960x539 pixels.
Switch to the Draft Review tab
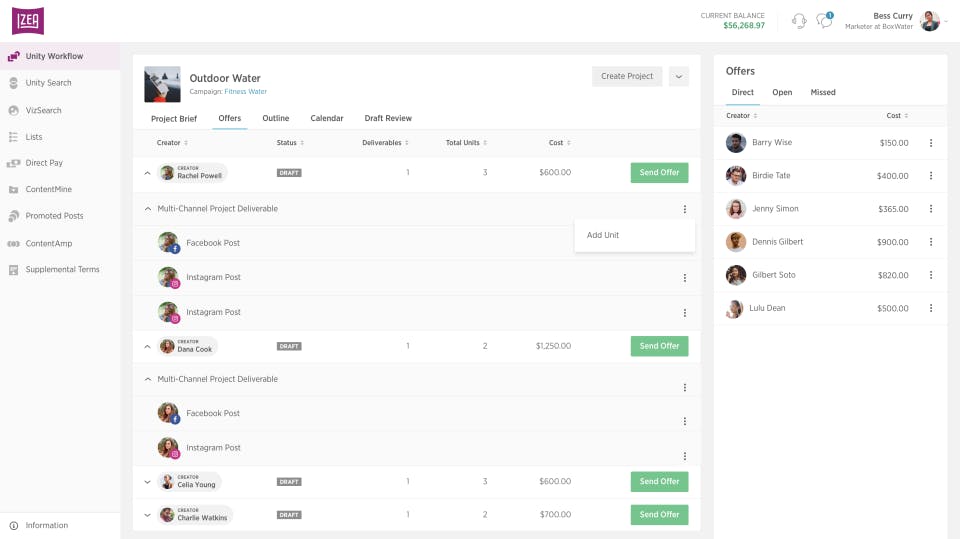coord(388,118)
